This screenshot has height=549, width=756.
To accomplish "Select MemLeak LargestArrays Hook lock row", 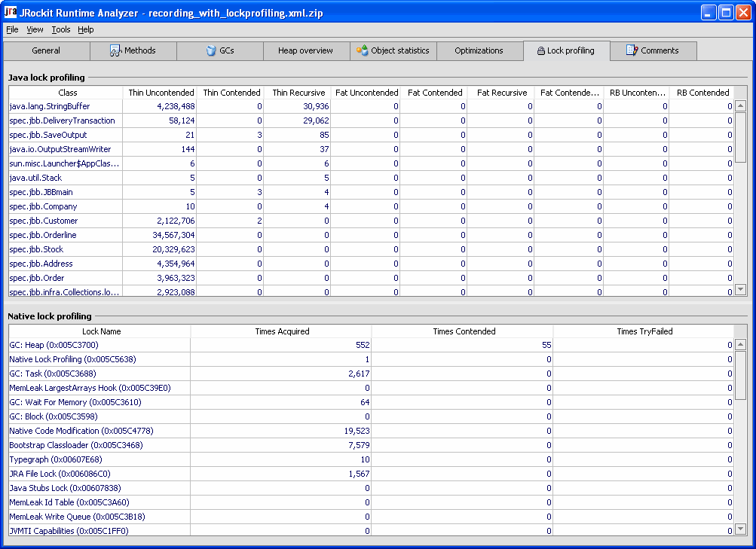I will coord(372,388).
